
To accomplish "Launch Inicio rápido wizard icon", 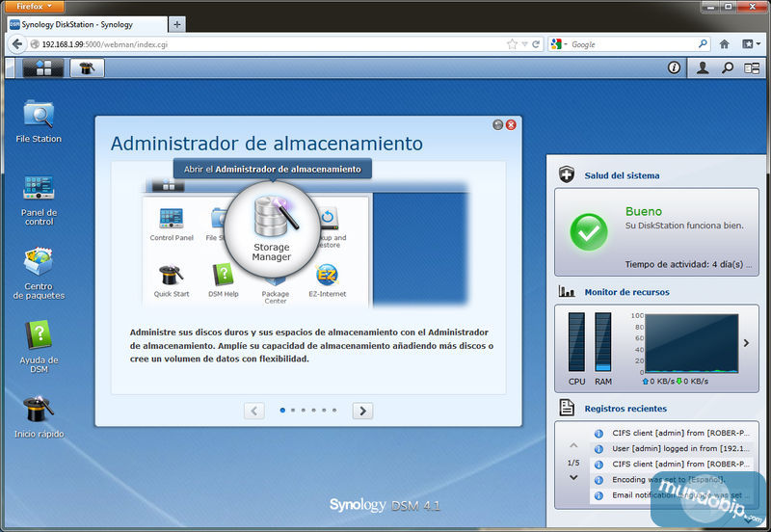I will point(39,417).
